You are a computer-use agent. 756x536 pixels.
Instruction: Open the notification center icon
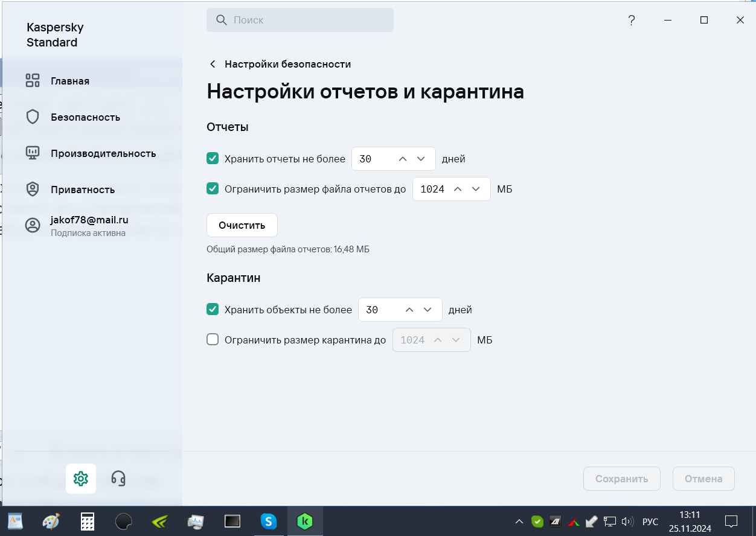point(731,522)
